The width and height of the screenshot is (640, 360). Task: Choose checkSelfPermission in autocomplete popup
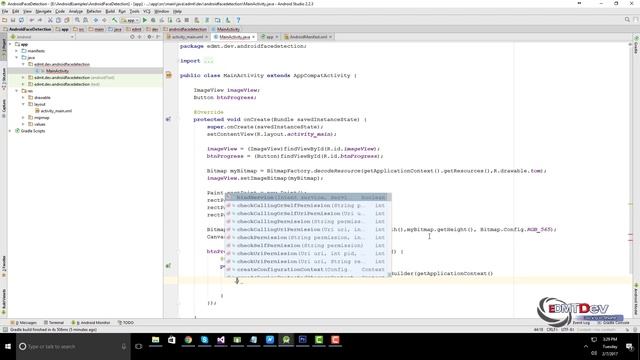(309, 246)
